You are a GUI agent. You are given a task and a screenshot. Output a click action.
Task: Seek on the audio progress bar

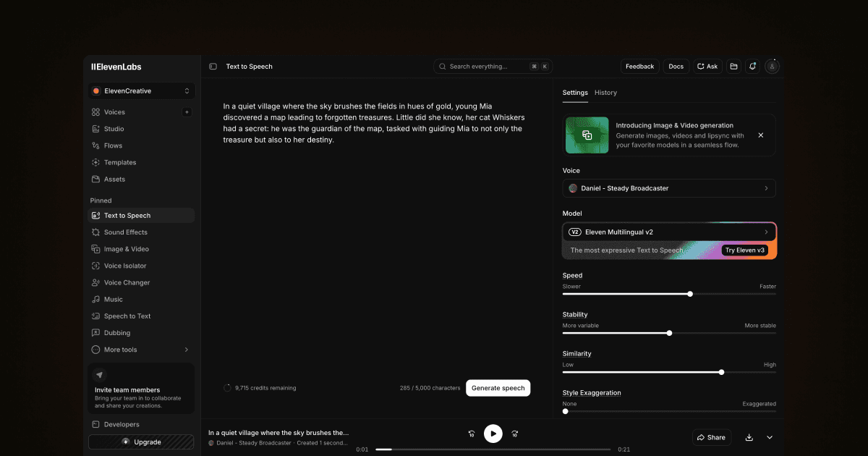[493, 449]
